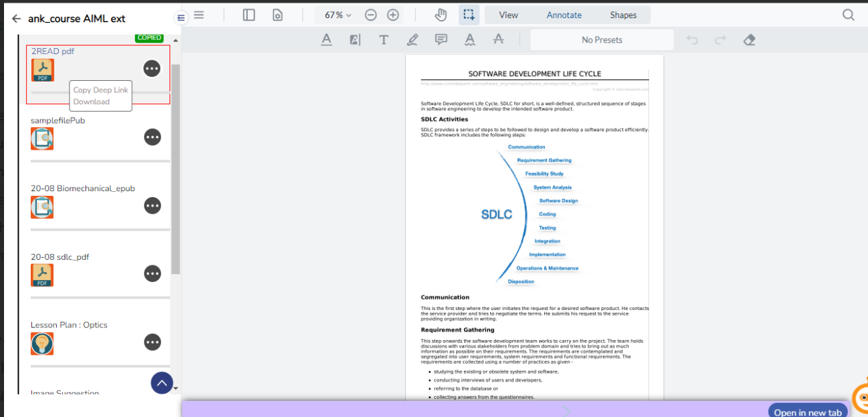Open options menu for 20-08 sdlc_pdf
This screenshot has height=417, width=868.
pyautogui.click(x=152, y=273)
